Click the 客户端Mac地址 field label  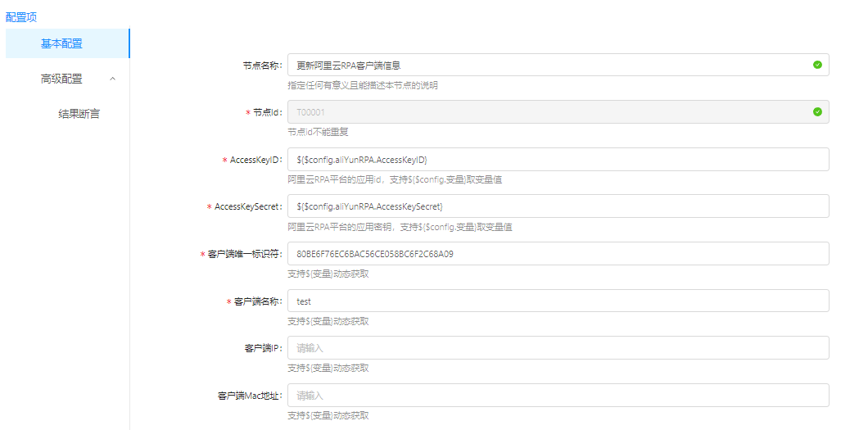[x=250, y=396]
